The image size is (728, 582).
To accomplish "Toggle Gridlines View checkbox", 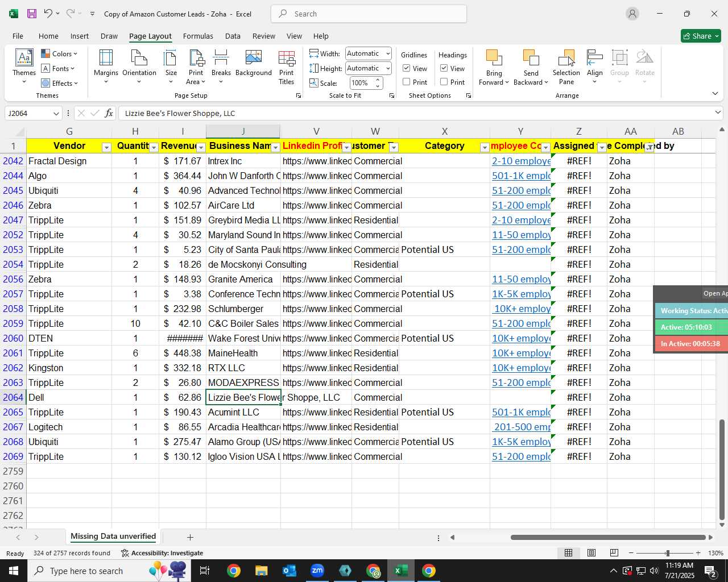I will [407, 68].
